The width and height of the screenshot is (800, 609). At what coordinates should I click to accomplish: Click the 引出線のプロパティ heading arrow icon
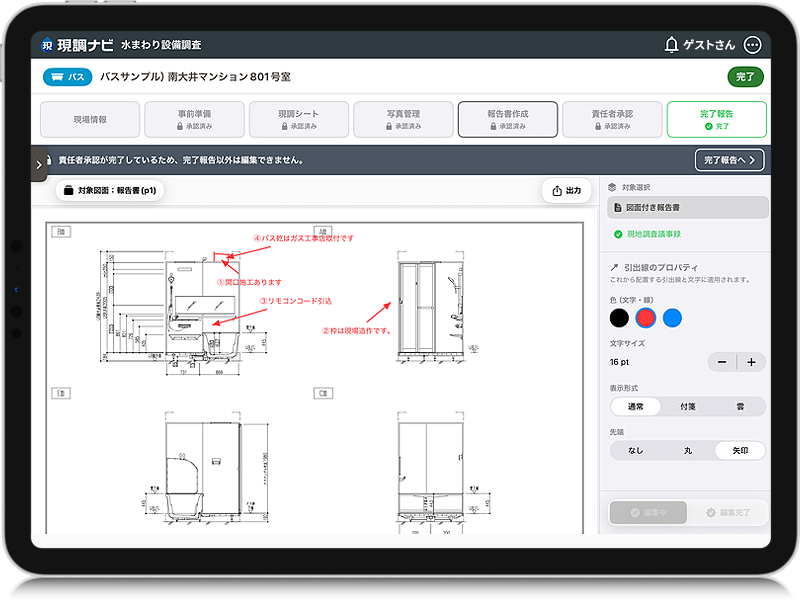point(614,267)
